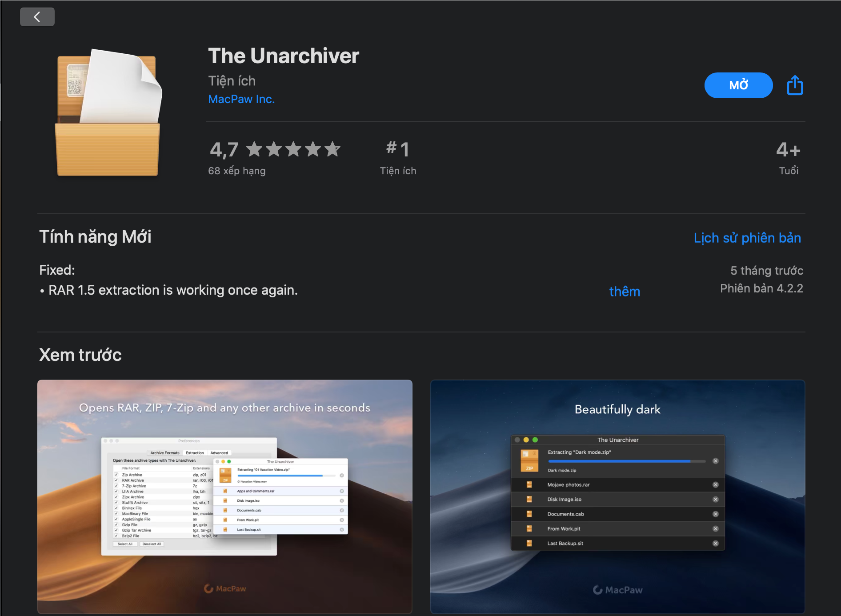This screenshot has height=616, width=841.
Task: Click the Phiên bản 4.2.2 text
Action: click(761, 288)
